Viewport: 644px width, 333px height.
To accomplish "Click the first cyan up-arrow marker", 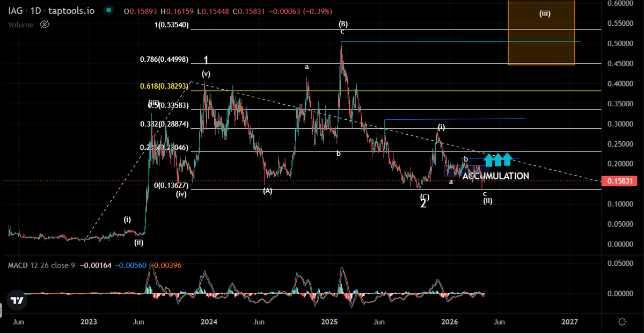I will point(488,160).
